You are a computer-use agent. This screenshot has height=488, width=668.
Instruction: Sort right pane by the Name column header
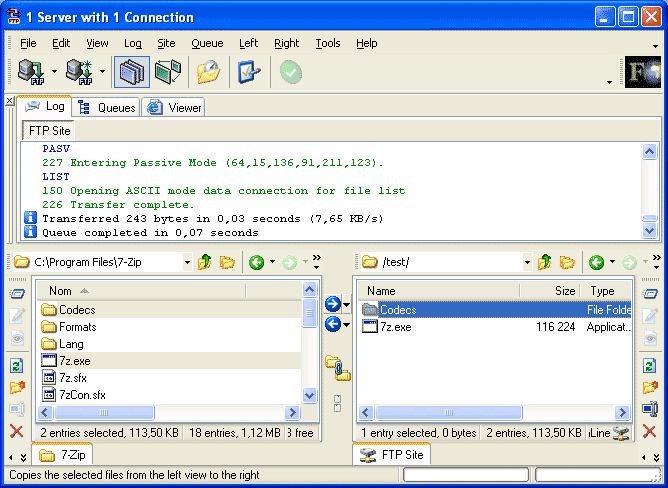(x=438, y=291)
